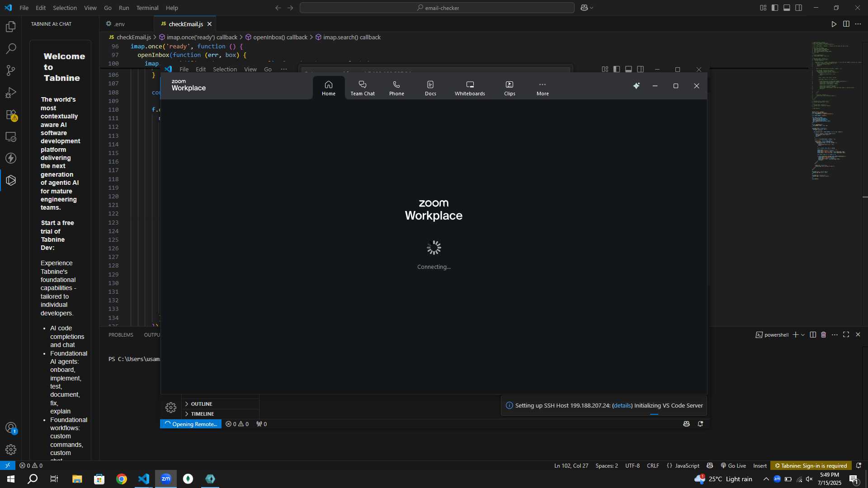Open Manage gear in main activity bar
This screenshot has height=488, width=868.
coord(11,450)
